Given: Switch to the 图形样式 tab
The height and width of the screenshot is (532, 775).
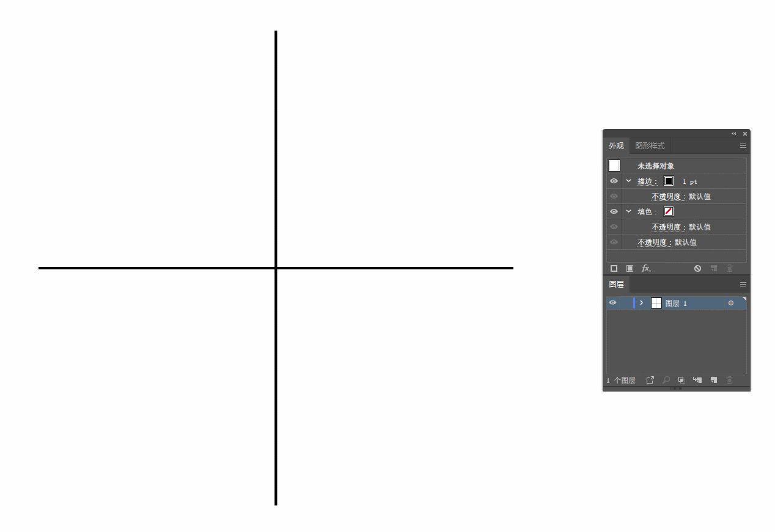Looking at the screenshot, I should point(650,146).
